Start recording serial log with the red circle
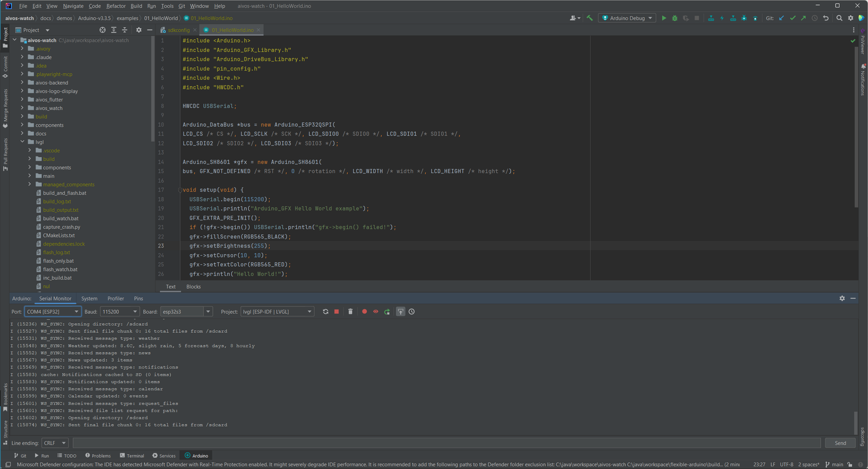This screenshot has width=868, height=469. (365, 312)
